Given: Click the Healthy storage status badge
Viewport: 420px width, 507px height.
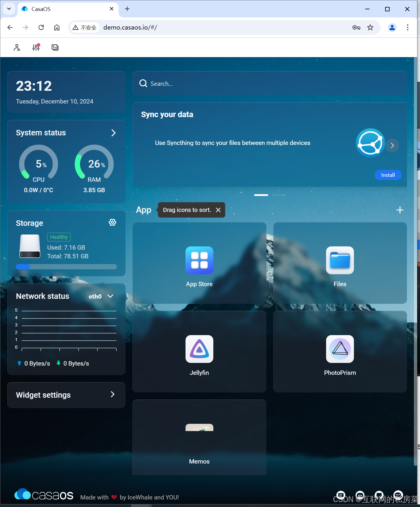Looking at the screenshot, I should (59, 237).
